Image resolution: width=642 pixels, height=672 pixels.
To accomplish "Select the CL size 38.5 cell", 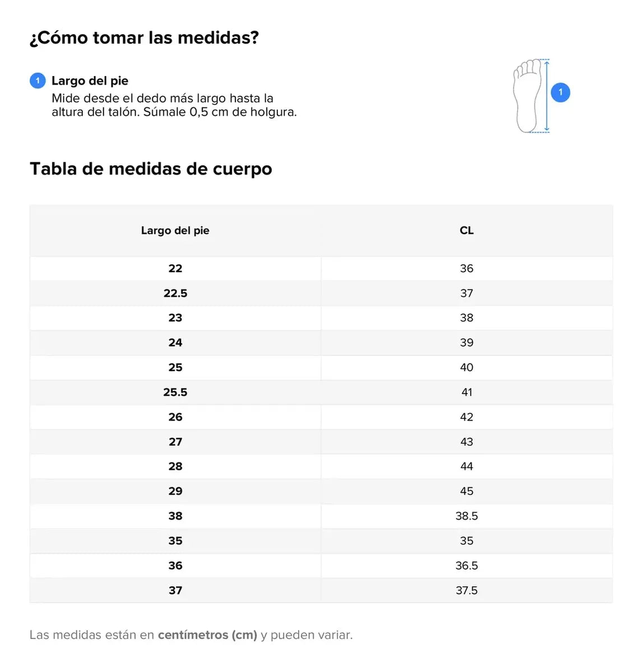I will point(467,516).
